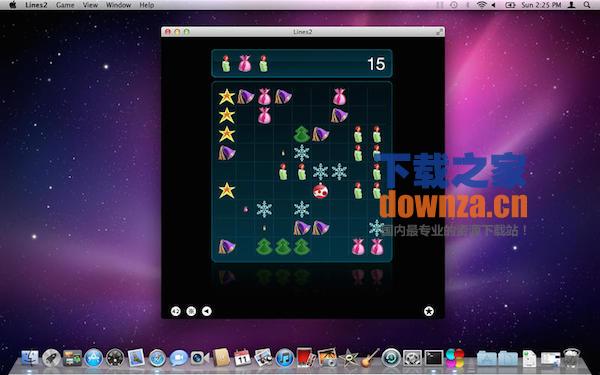Open the Help menu
Viewport: 600px width, 375px height.
pos(147,5)
